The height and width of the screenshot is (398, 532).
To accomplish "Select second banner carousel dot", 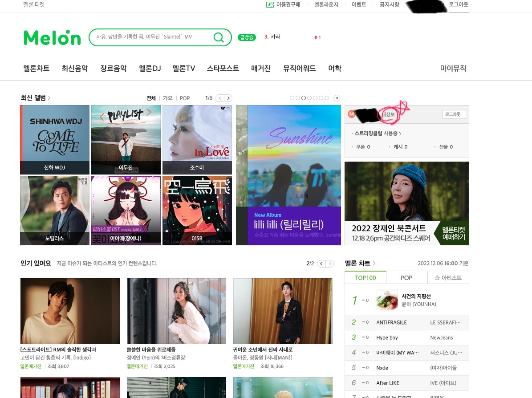I will [297, 98].
